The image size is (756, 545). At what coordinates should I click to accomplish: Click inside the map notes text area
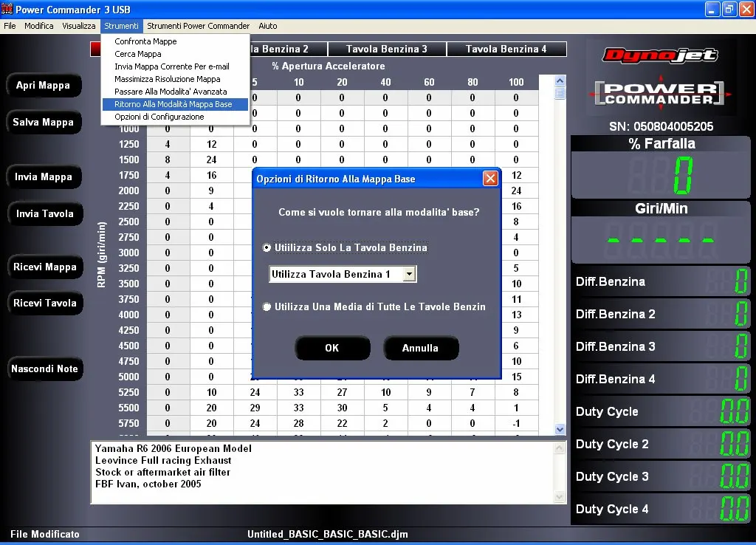323,472
